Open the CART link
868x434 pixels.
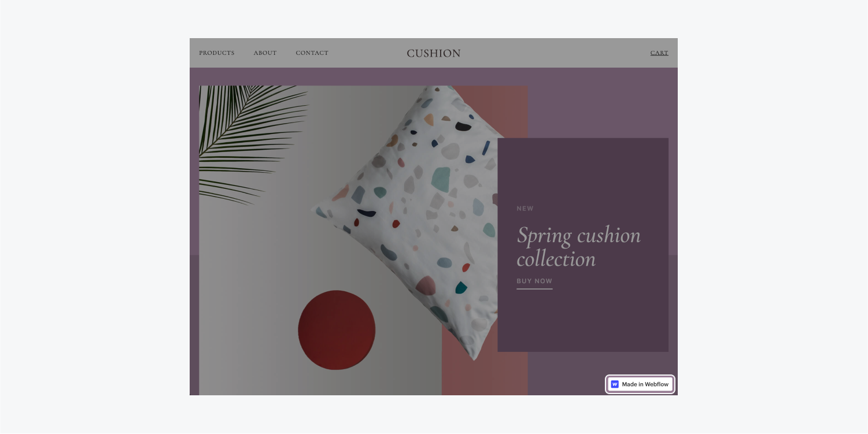pyautogui.click(x=659, y=53)
